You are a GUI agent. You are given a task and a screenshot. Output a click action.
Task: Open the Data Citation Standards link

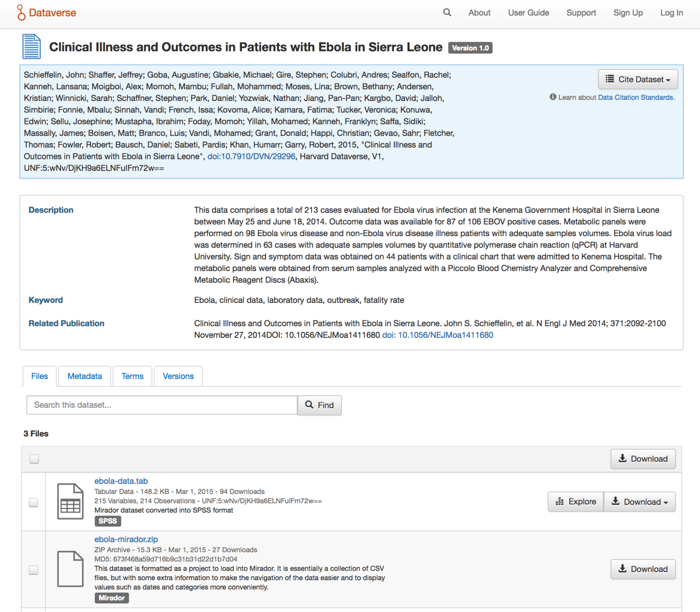[636, 97]
